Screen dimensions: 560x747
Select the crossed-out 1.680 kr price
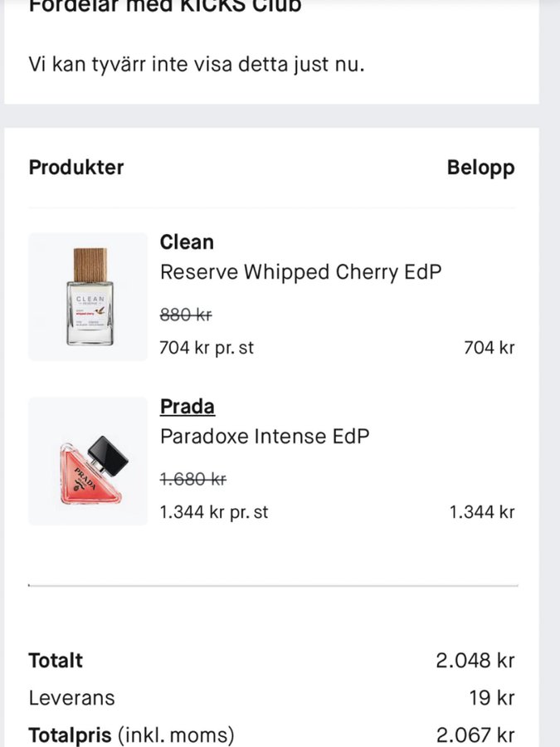tap(192, 479)
